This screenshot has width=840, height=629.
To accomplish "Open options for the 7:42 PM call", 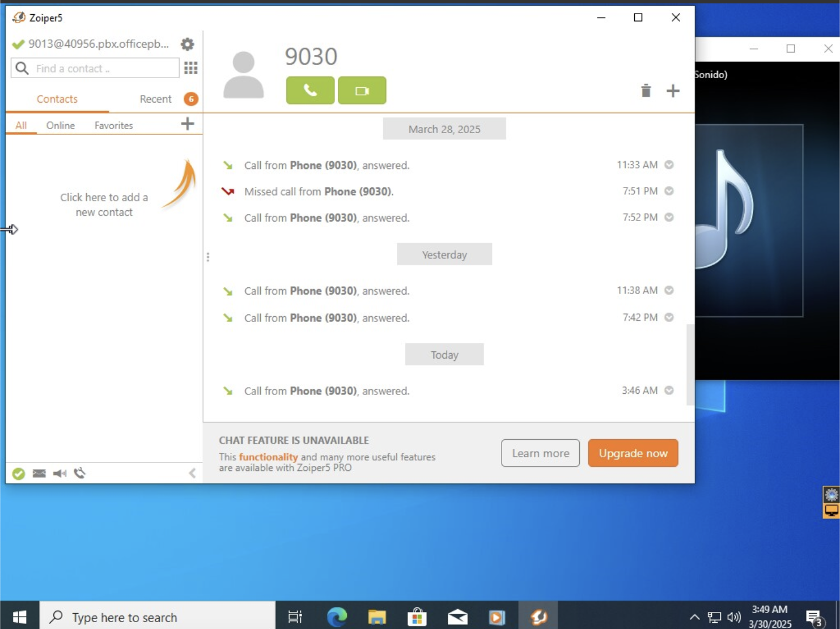I will (x=669, y=317).
